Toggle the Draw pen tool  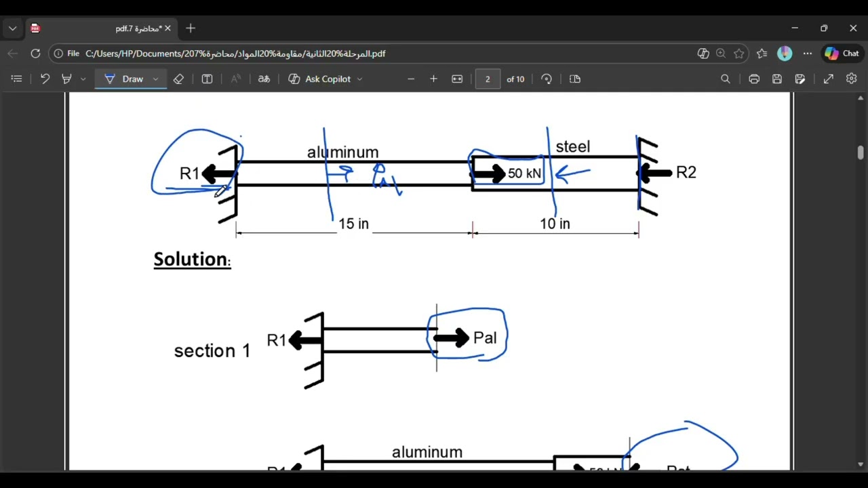click(x=124, y=79)
